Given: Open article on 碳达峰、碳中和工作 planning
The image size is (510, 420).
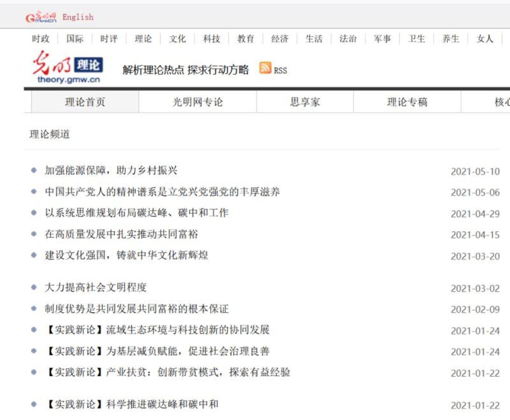Looking at the screenshot, I should tap(137, 213).
